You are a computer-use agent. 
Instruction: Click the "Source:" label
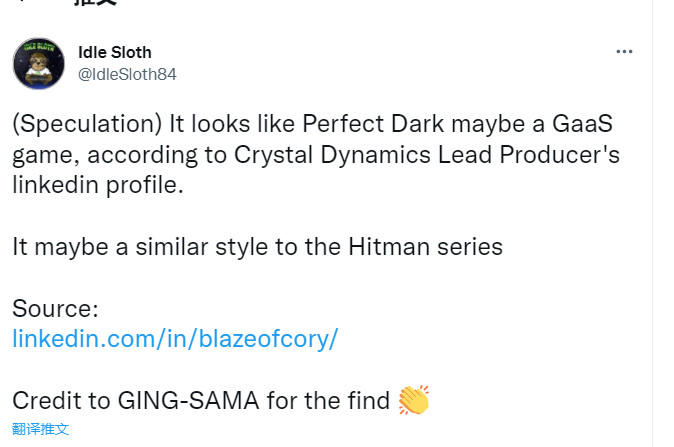pyautogui.click(x=55, y=308)
